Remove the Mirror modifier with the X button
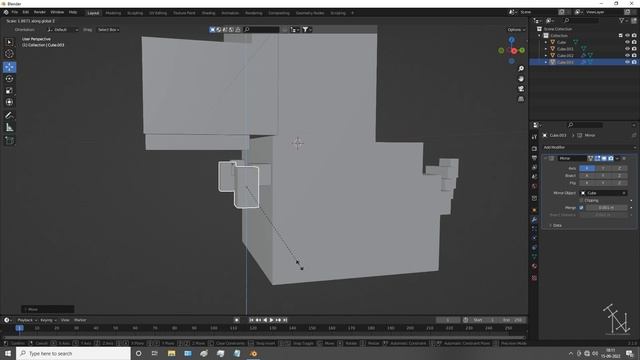This screenshot has height=360, width=640. tap(624, 158)
